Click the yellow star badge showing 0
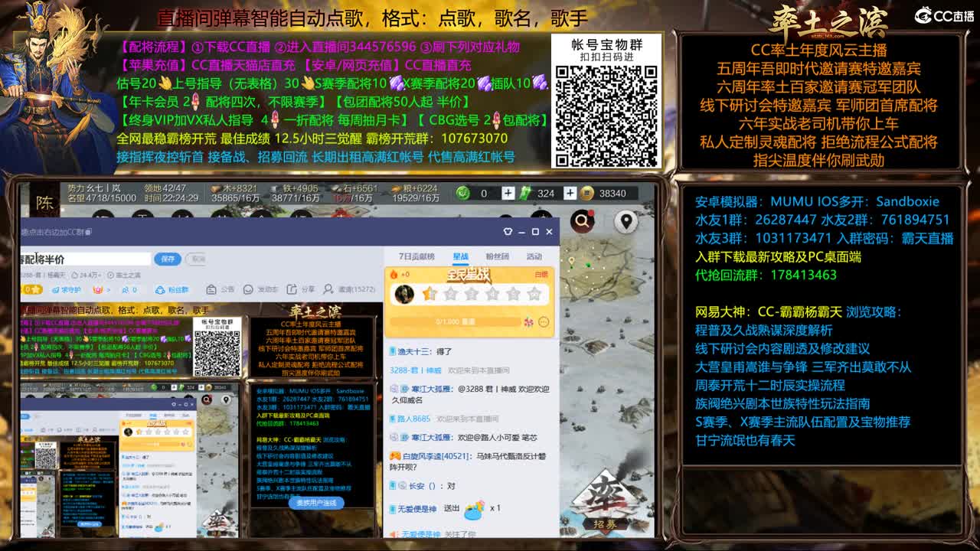Screen dimensions: 980x551 31,290
